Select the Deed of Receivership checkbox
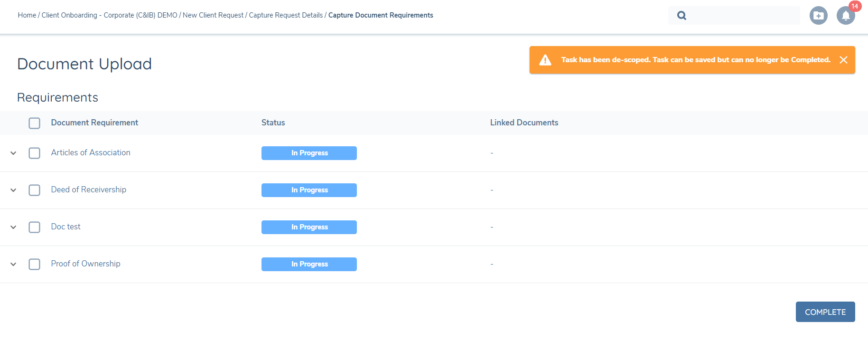 (x=35, y=190)
